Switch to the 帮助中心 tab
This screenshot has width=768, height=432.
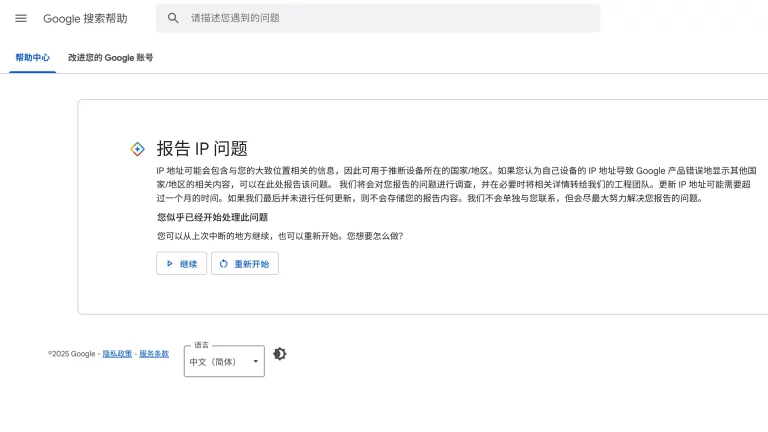[32, 58]
